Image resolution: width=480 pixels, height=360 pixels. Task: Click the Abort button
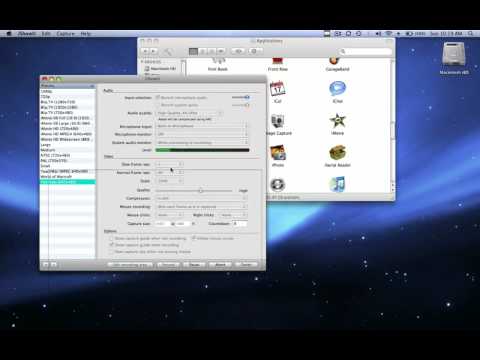[220, 265]
